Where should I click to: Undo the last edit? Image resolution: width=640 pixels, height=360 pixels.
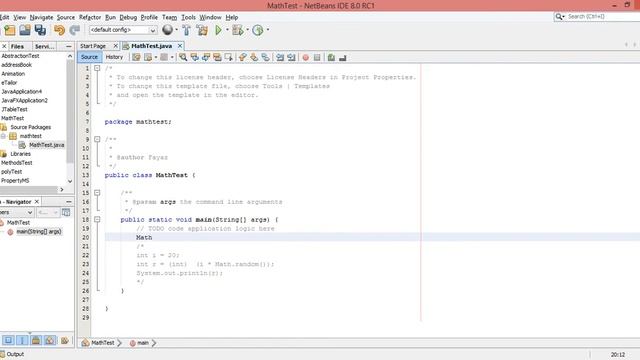tap(59, 30)
